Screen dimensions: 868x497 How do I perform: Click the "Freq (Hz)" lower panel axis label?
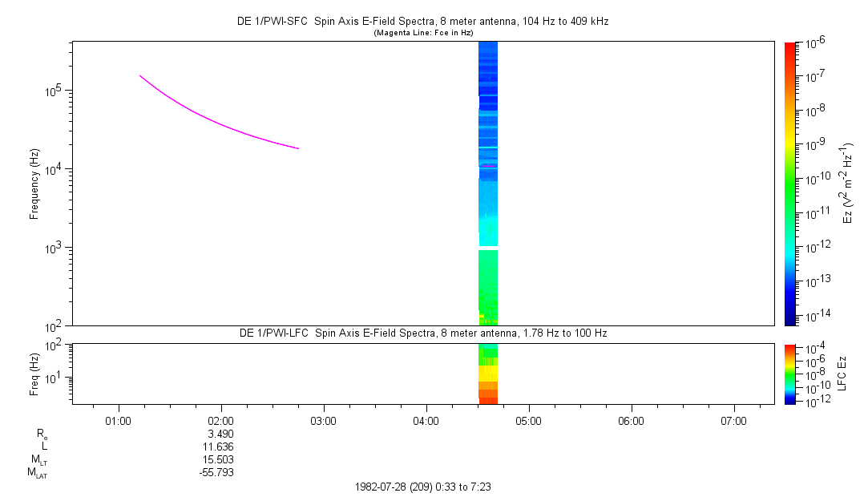tap(34, 374)
